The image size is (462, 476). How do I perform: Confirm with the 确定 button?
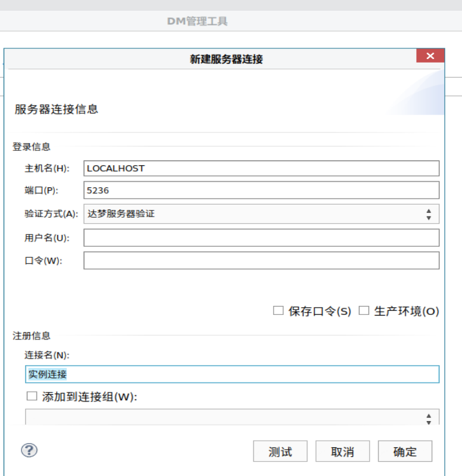click(x=405, y=452)
